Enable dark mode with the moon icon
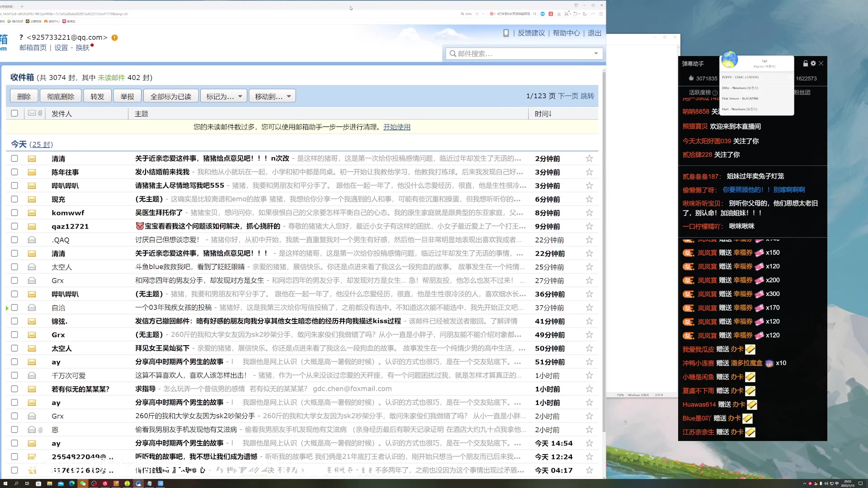The width and height of the screenshot is (868, 488). click(x=585, y=14)
